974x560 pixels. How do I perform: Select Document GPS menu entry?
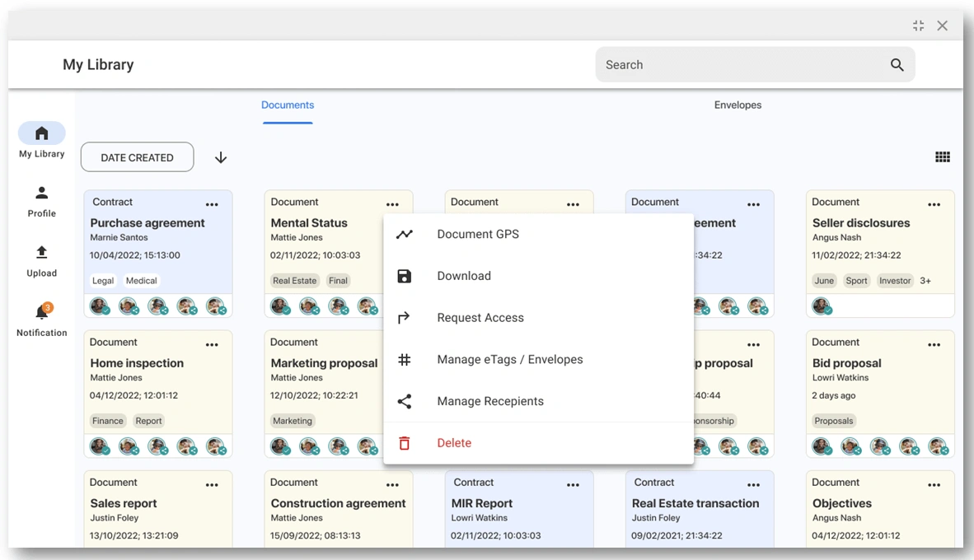[539, 234]
